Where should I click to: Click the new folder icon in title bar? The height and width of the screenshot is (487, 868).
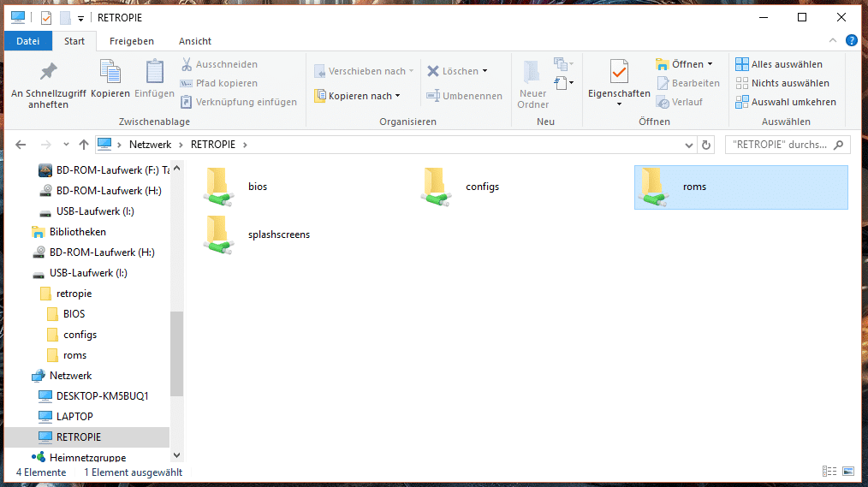[65, 18]
